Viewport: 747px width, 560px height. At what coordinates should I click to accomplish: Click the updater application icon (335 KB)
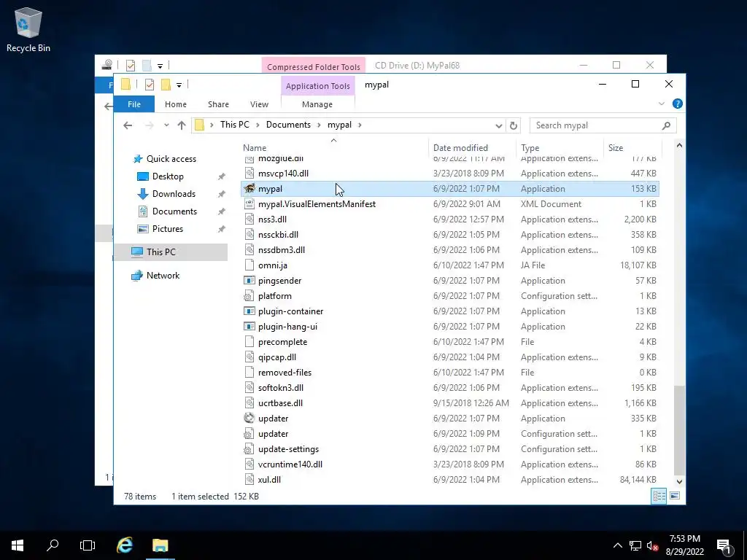click(x=249, y=418)
